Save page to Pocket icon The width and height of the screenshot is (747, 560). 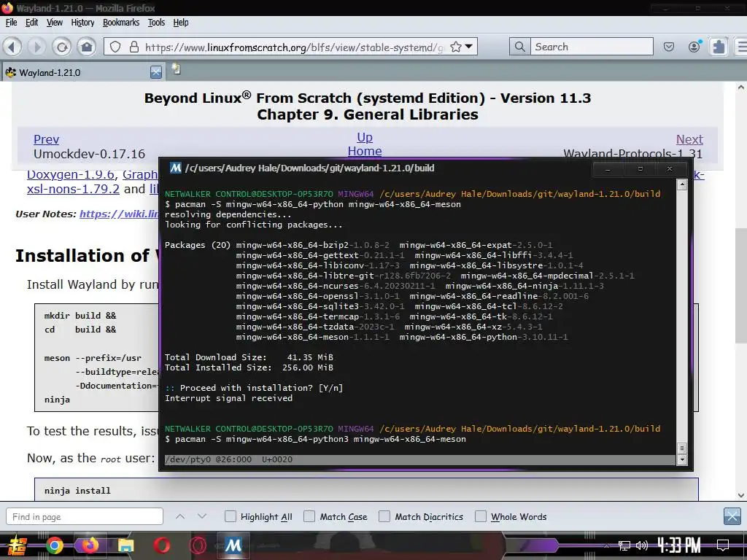coord(669,47)
